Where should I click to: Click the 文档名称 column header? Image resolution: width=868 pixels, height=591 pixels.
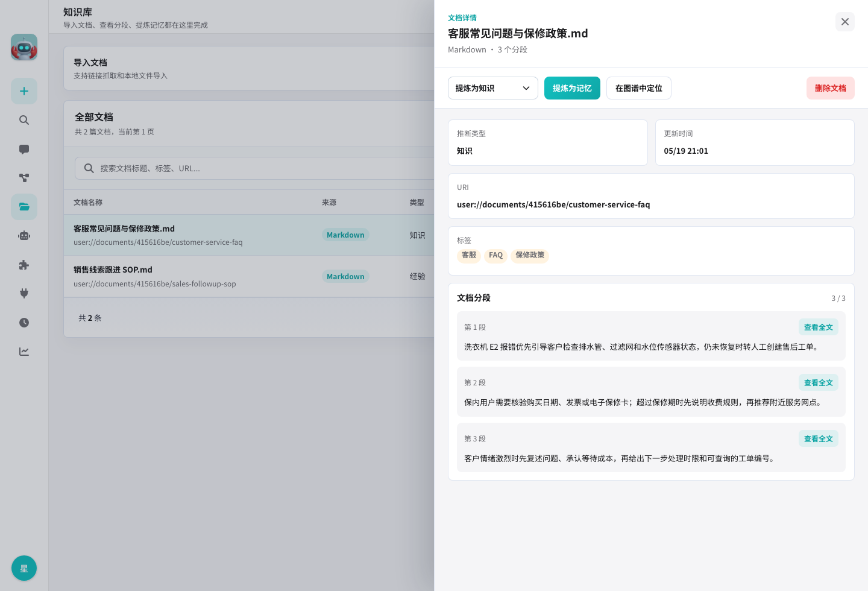coord(88,203)
